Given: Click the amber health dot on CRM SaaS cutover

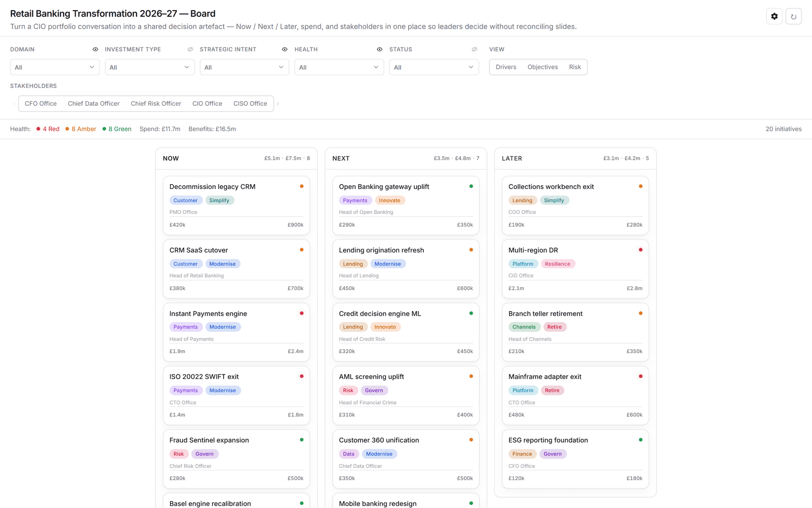Looking at the screenshot, I should tap(302, 250).
